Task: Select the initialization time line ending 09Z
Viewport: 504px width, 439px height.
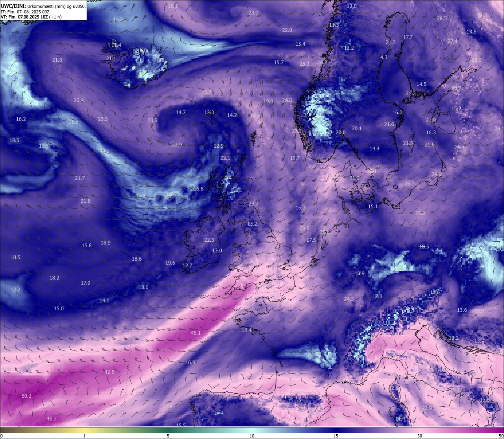Action: pos(25,12)
